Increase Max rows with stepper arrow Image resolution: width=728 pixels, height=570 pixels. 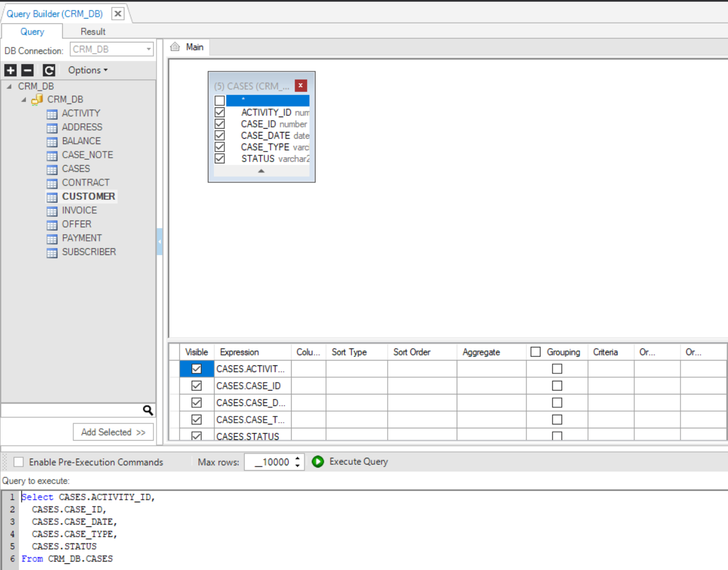pos(298,458)
